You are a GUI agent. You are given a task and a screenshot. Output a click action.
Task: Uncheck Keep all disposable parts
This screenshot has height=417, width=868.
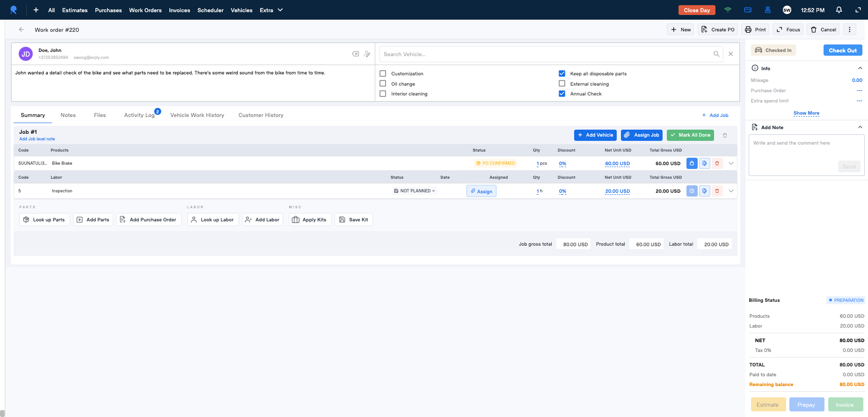pos(562,73)
